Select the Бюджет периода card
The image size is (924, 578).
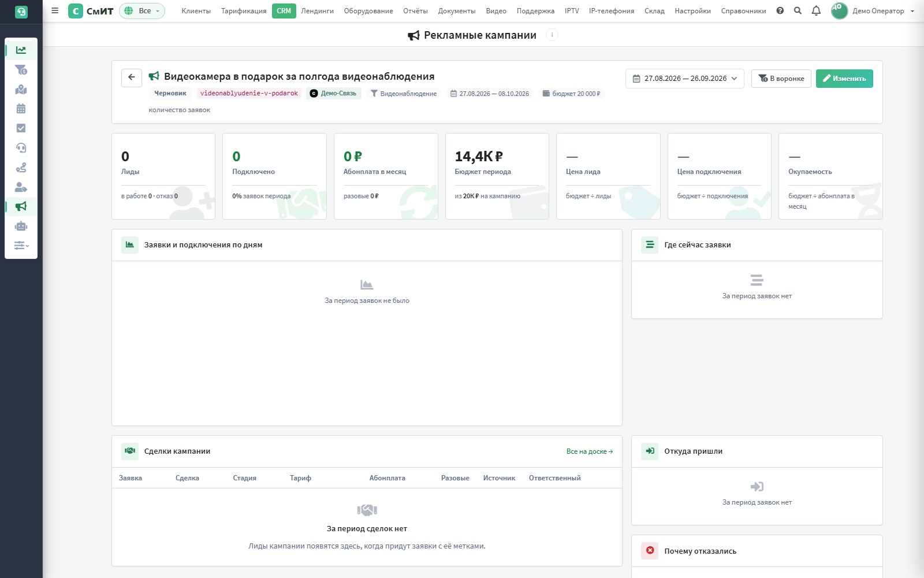(497, 176)
